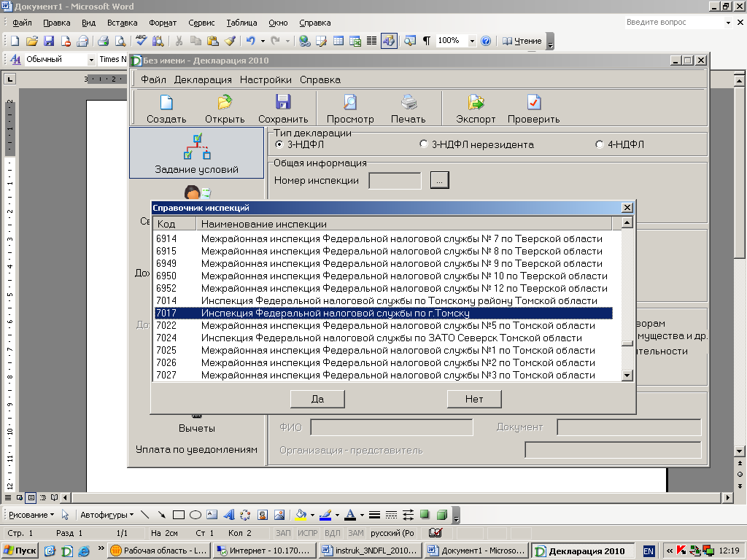
Task: Choose the 4-НДФЛ declaration type
Action: point(600,144)
